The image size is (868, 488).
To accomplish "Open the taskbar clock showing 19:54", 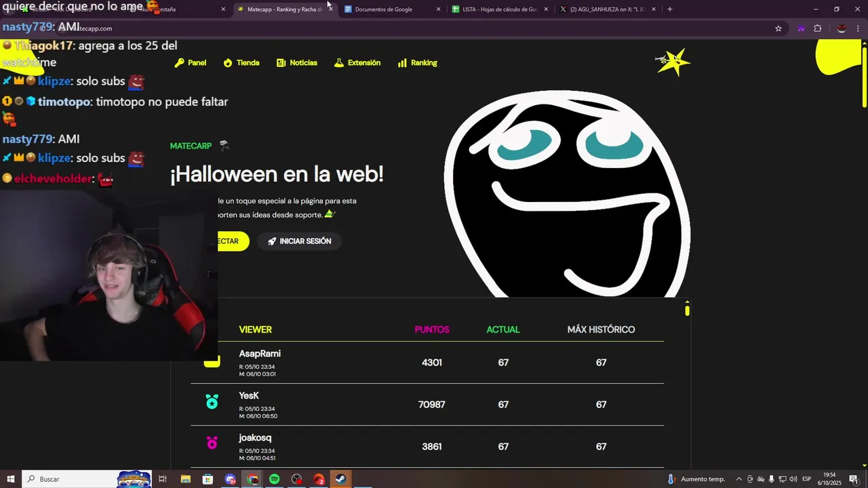I will 829,479.
